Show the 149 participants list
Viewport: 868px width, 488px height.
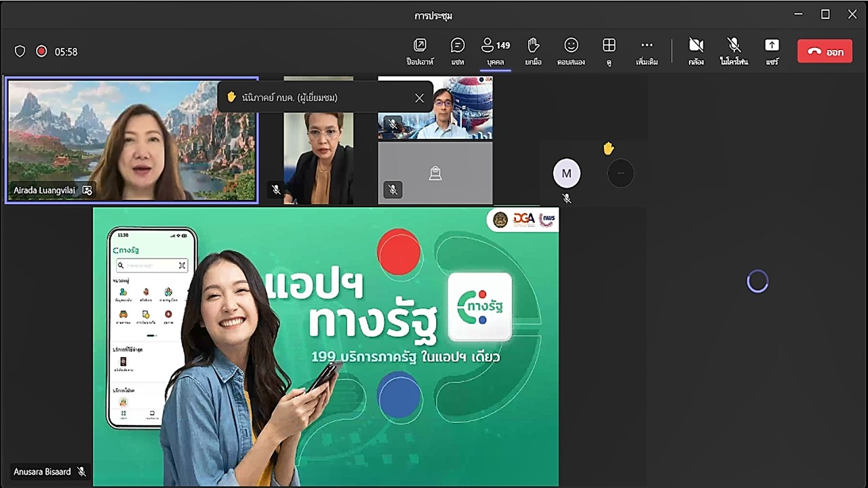tap(495, 52)
